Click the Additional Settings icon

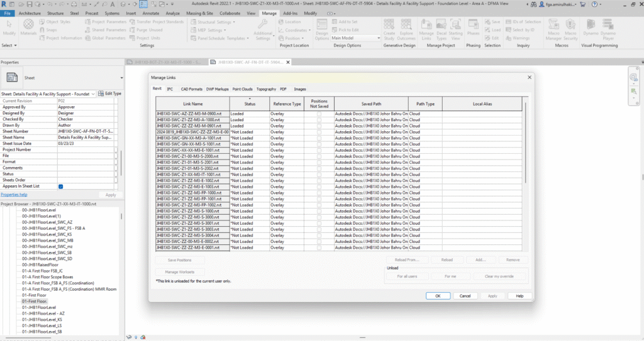[263, 25]
